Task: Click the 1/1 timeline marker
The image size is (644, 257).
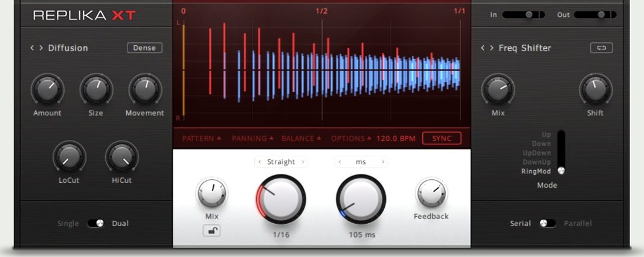Action: tap(460, 11)
